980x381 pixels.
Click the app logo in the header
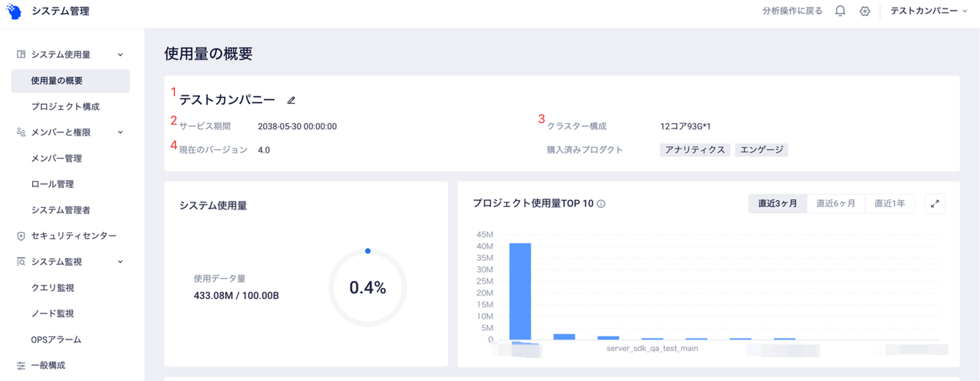pos(15,12)
